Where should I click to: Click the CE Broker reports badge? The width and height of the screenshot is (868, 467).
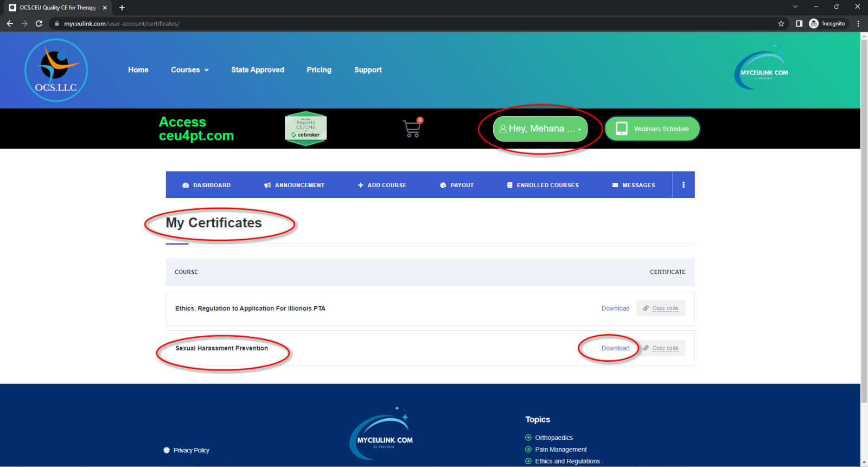coord(305,129)
